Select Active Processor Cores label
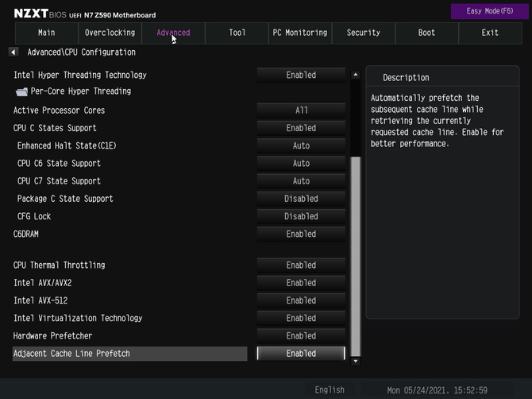532x399 pixels. point(59,110)
